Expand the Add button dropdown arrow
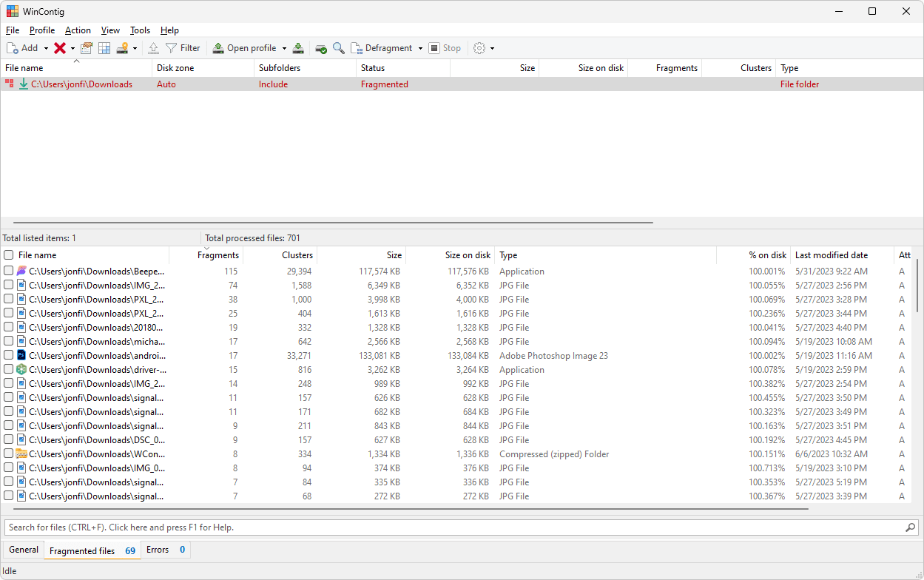The image size is (924, 580). point(46,49)
